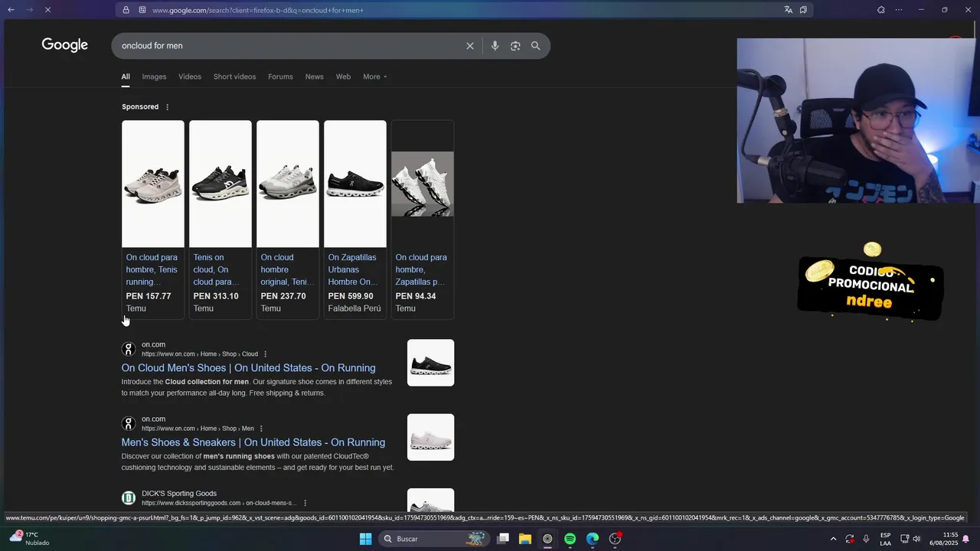The width and height of the screenshot is (980, 551).
Task: Switch to Short videos tab
Action: tap(234, 77)
